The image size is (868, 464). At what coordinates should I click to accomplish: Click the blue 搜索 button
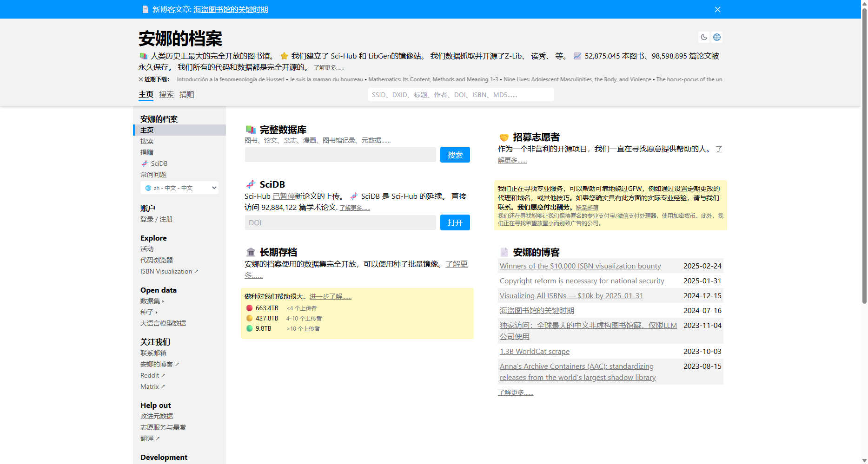455,155
